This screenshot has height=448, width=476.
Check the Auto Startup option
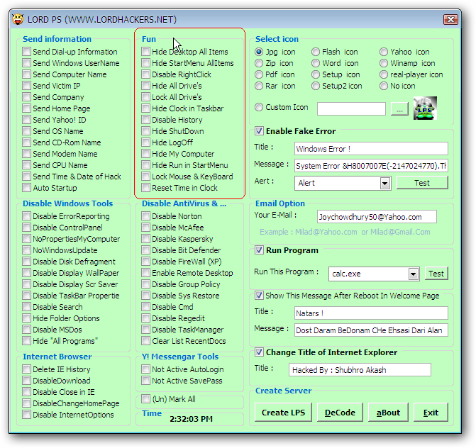coord(27,188)
